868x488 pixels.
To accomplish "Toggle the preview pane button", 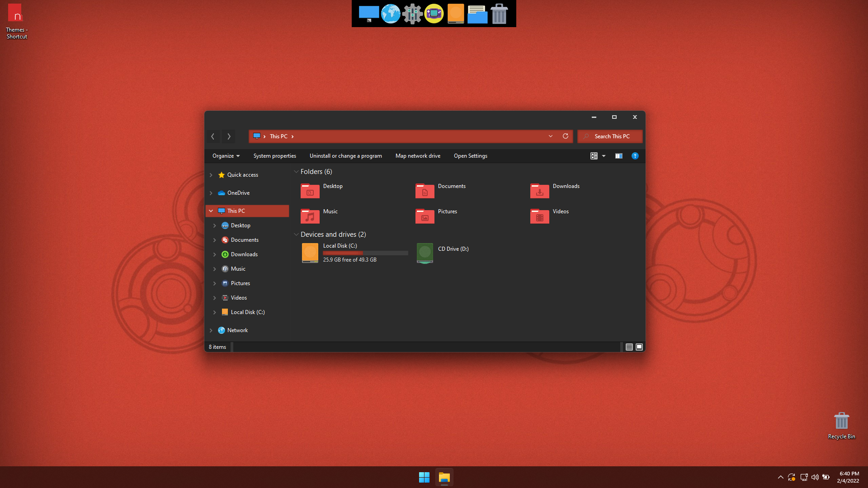I will coord(618,156).
